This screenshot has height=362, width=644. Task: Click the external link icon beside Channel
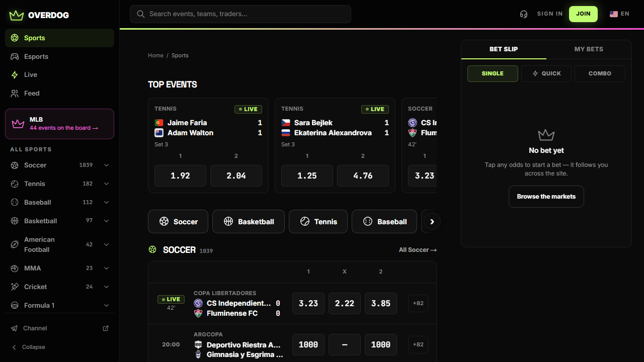pos(106,328)
